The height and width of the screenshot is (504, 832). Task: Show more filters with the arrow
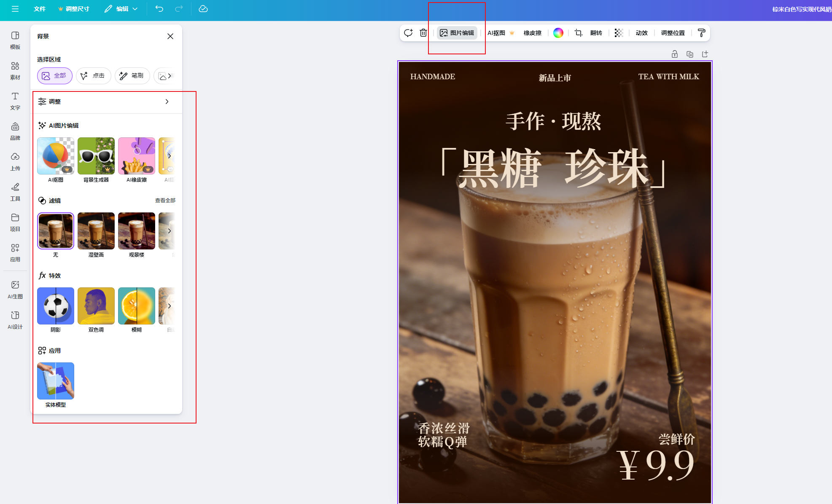point(170,231)
